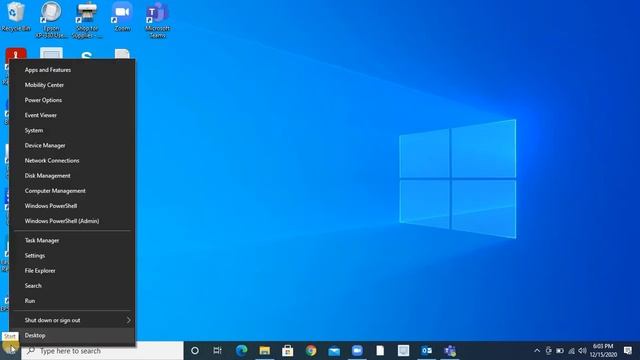640x360 pixels.
Task: Click the battery icon in system tray
Action: (x=560, y=351)
